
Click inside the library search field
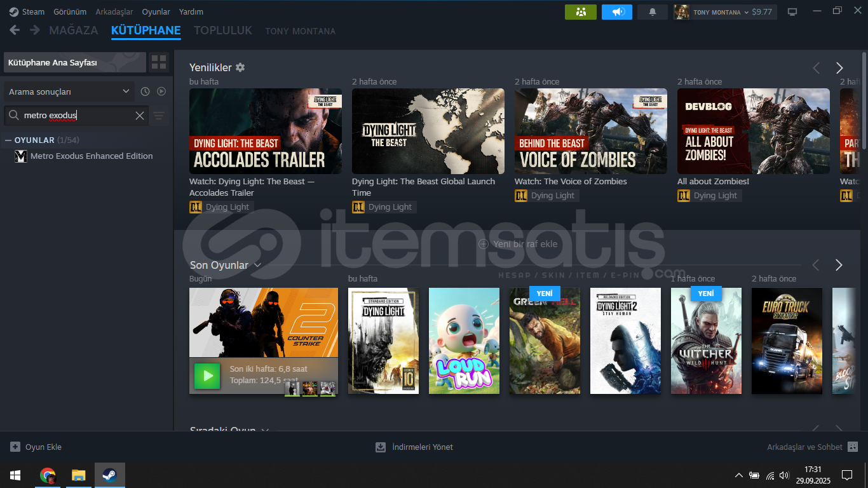pyautogui.click(x=76, y=116)
